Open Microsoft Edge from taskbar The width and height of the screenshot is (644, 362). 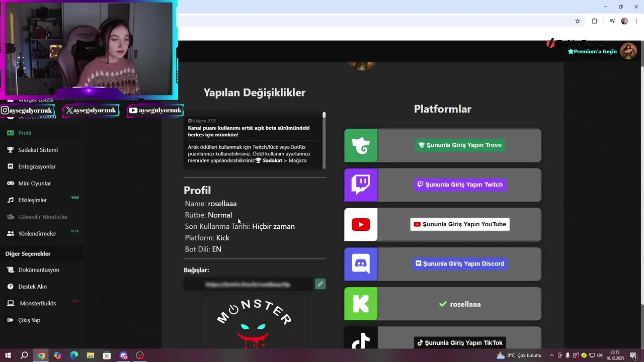pyautogui.click(x=74, y=355)
